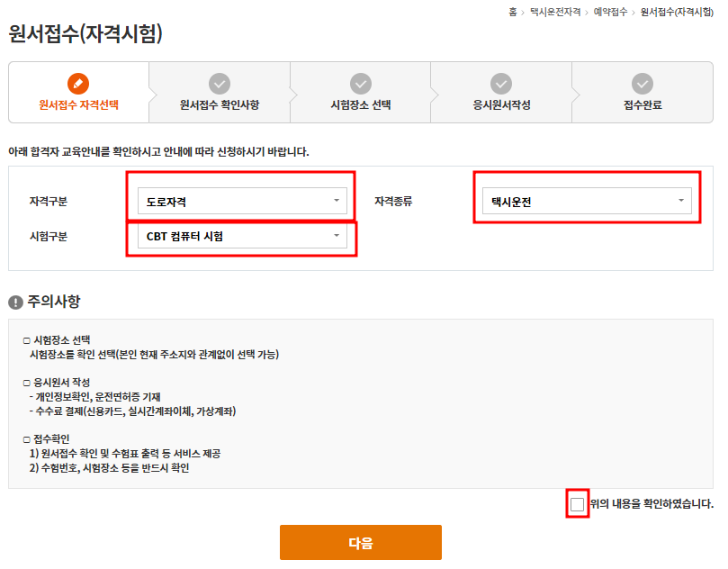Viewport: 728px width, 569px height.
Task: Check the 위의 내용을 확인하였습니다 checkbox
Action: [577, 504]
